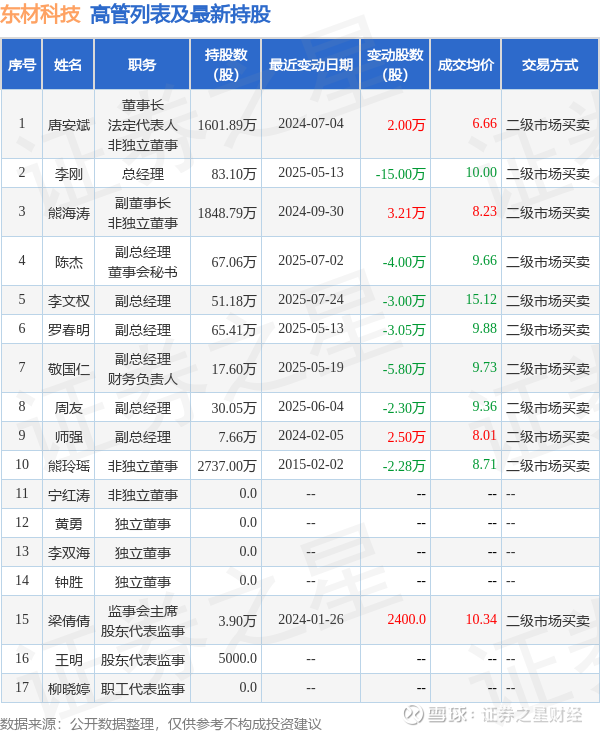Image resolution: width=600 pixels, height=733 pixels.
Task: Click the name 王明
Action: coord(69,660)
